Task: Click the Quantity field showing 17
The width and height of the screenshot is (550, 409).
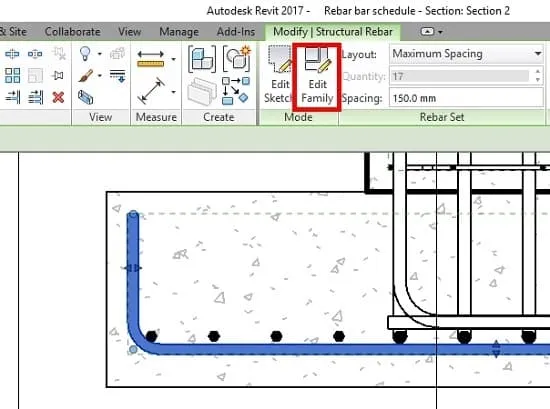Action: coord(460,76)
